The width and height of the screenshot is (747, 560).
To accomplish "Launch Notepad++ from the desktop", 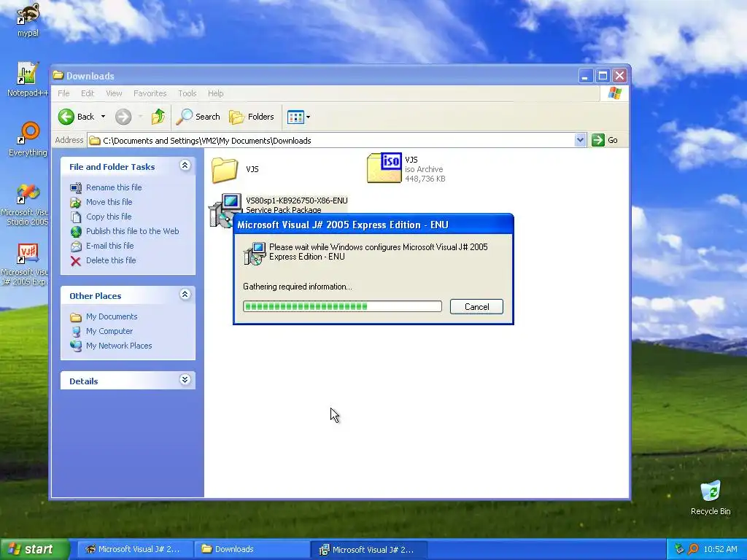I will click(x=27, y=79).
